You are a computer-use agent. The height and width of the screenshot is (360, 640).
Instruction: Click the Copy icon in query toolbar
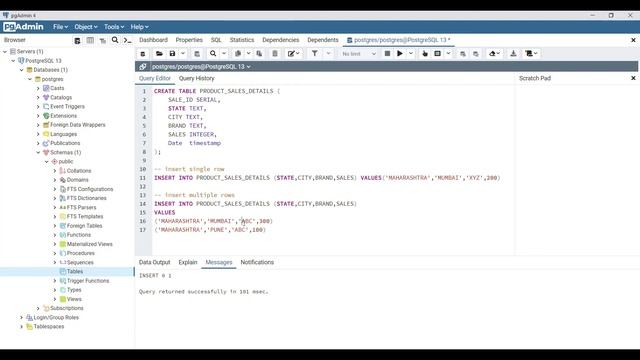[x=238, y=53]
